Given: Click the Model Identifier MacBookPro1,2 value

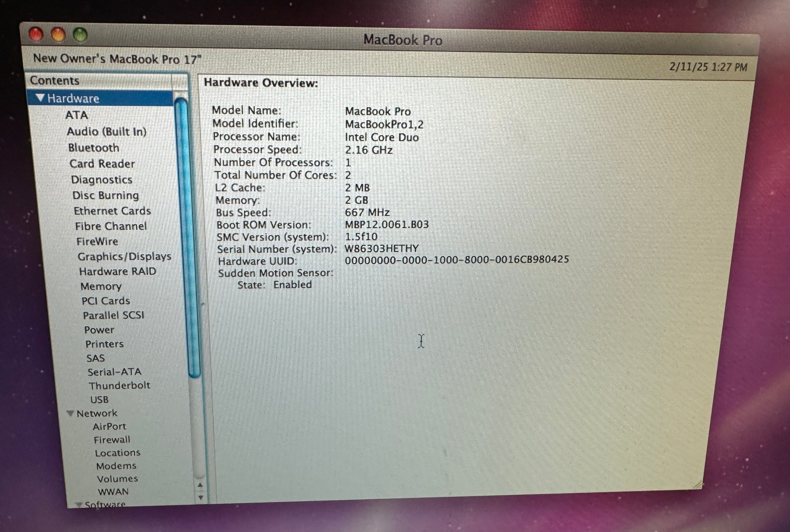Looking at the screenshot, I should coord(384,124).
